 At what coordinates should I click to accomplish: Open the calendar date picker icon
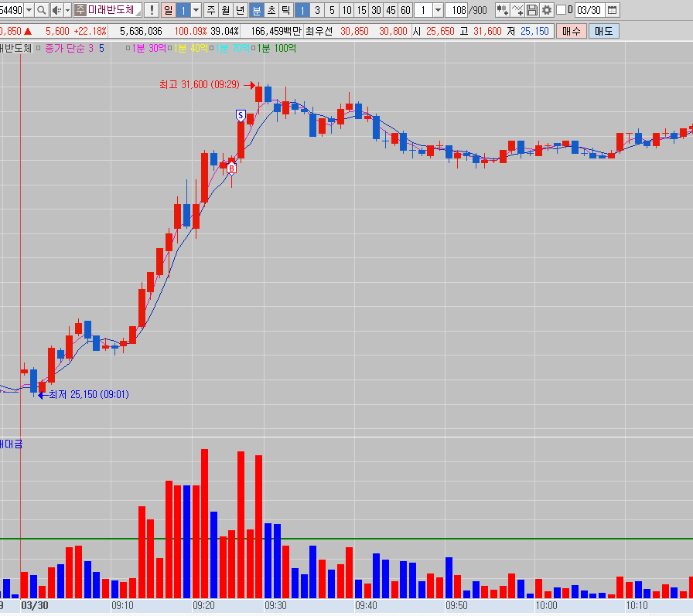[613, 10]
